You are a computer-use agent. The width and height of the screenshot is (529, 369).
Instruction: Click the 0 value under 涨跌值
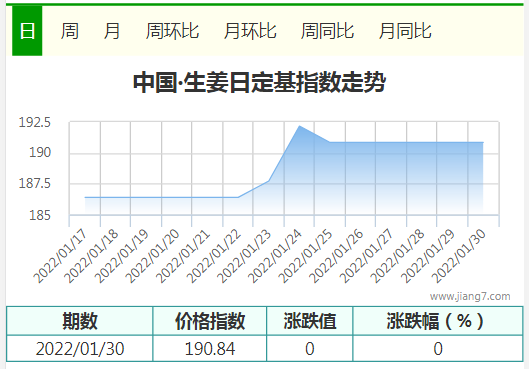click(310, 348)
